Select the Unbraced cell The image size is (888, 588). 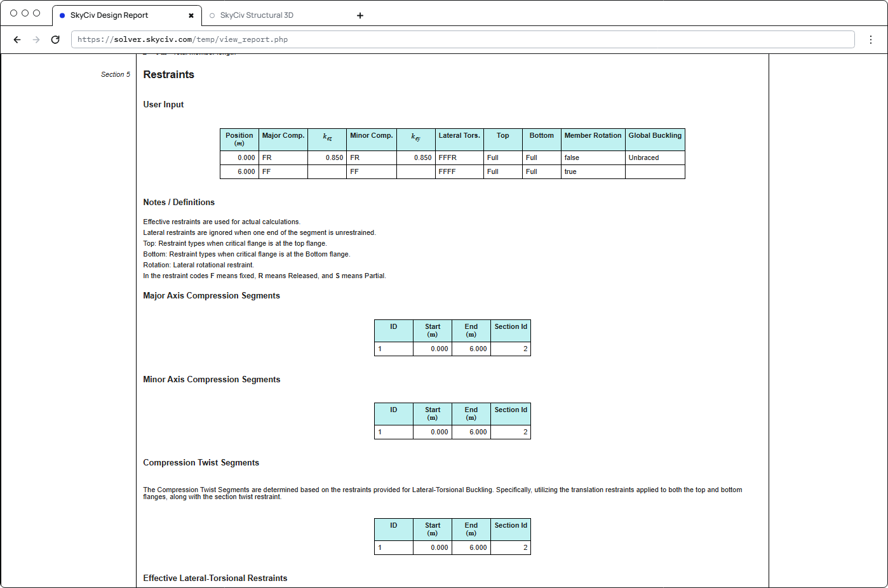655,157
